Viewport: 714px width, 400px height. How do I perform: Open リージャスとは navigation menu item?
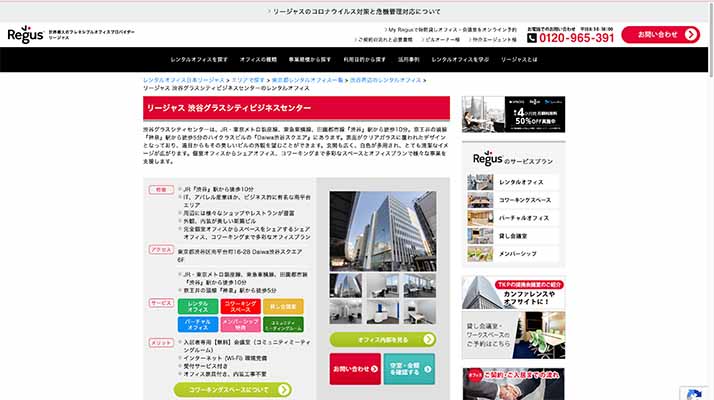point(519,60)
